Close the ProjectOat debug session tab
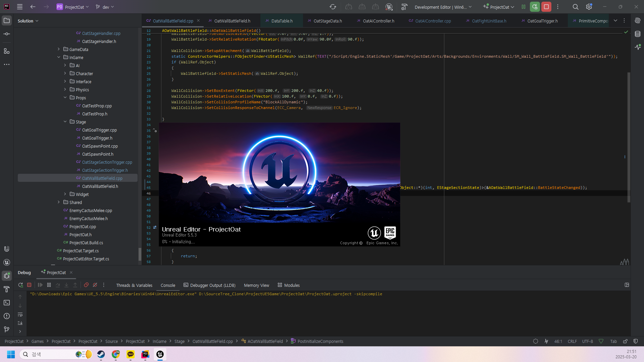 pos(71,272)
